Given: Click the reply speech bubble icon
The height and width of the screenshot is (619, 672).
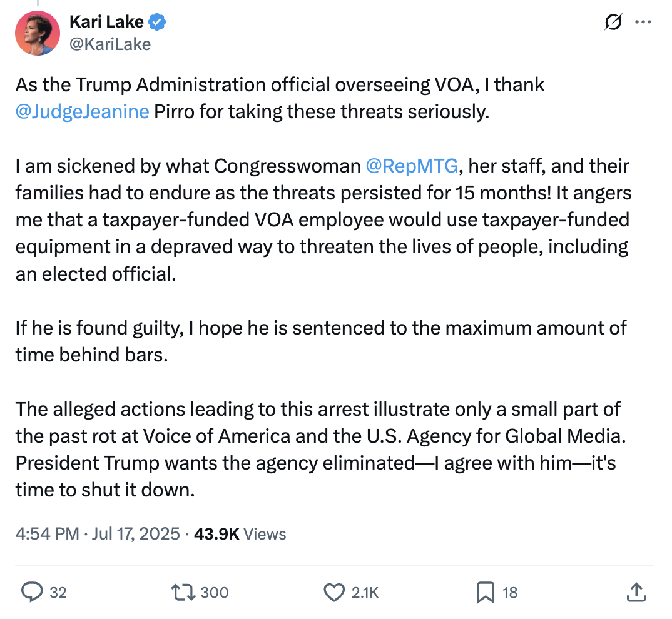Looking at the screenshot, I should point(31,591).
